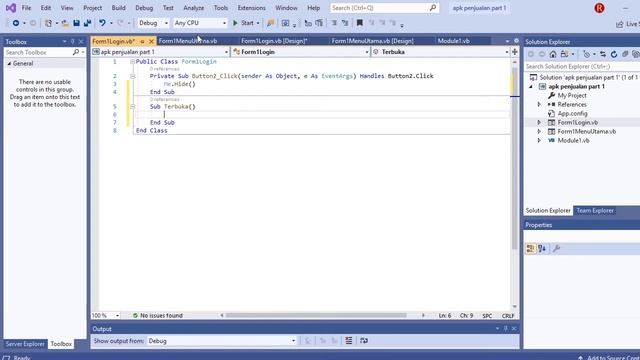Collapse the General toolbox group
The width and height of the screenshot is (640, 360).
click(9, 64)
